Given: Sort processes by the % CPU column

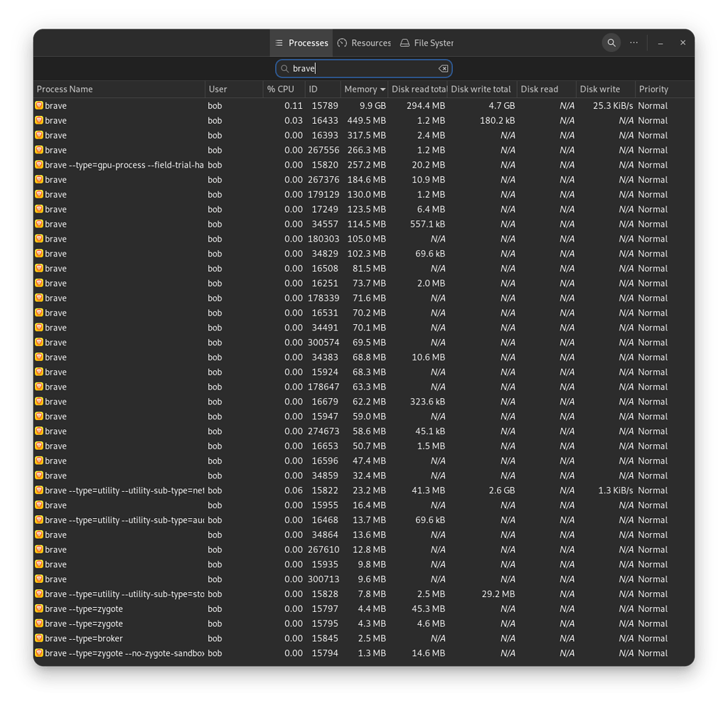Looking at the screenshot, I should pos(282,89).
